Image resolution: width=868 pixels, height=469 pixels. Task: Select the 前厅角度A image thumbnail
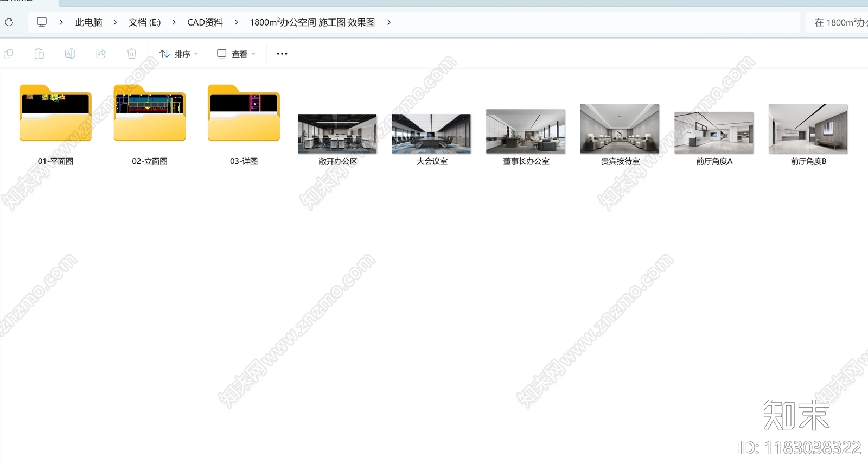[x=714, y=132]
